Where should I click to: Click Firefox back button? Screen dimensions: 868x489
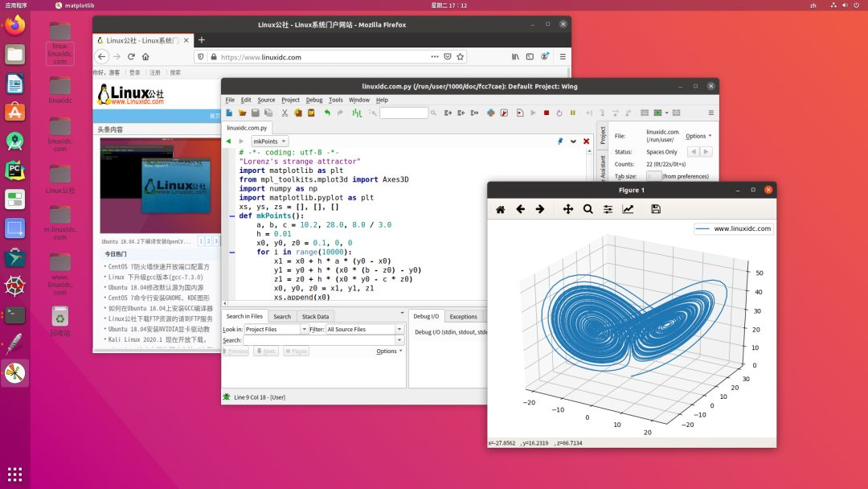(102, 56)
